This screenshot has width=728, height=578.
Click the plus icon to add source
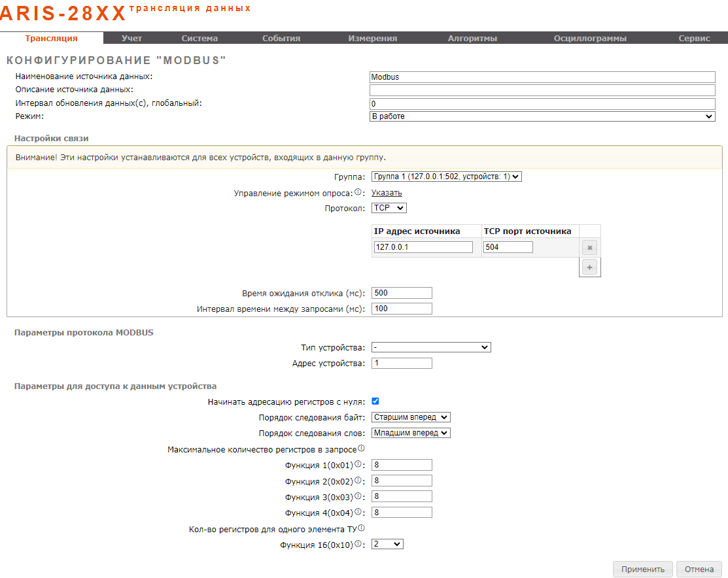coord(589,267)
